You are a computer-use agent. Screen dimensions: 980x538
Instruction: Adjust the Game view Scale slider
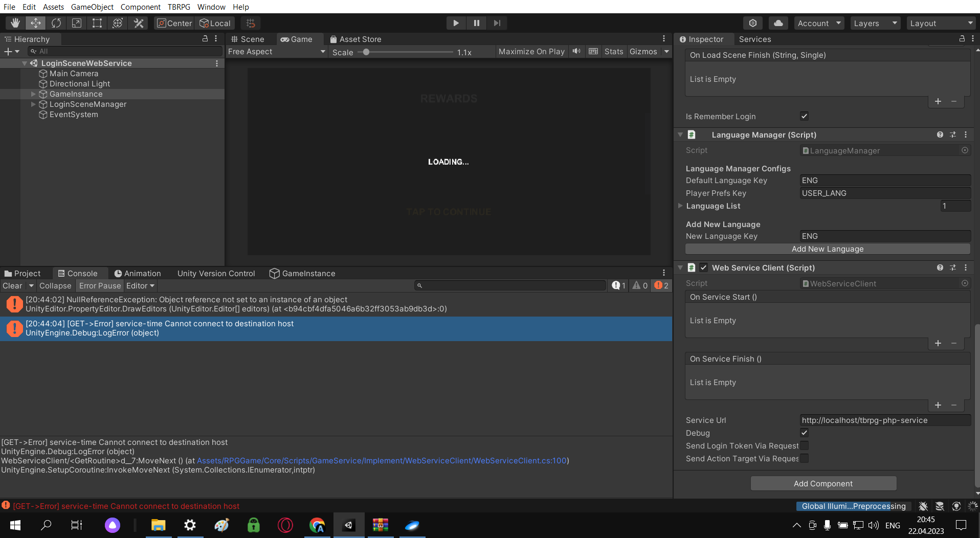[x=367, y=52]
